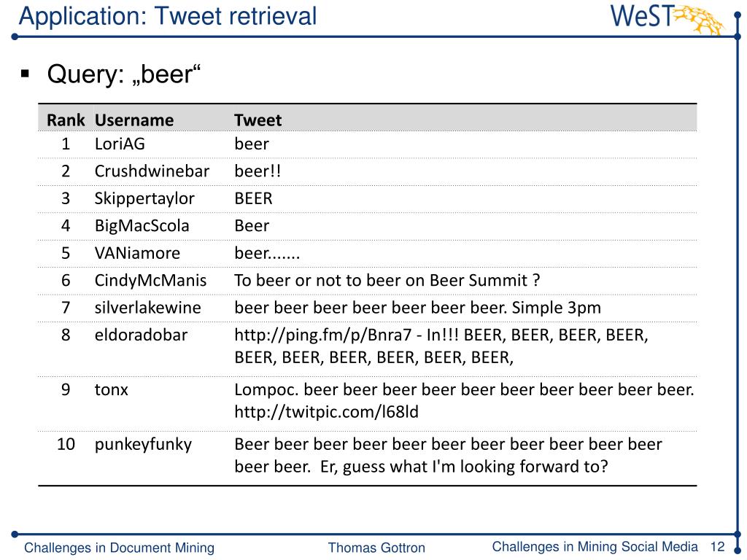Click the slide number 12
This screenshot has height=560, width=747.
[718, 547]
